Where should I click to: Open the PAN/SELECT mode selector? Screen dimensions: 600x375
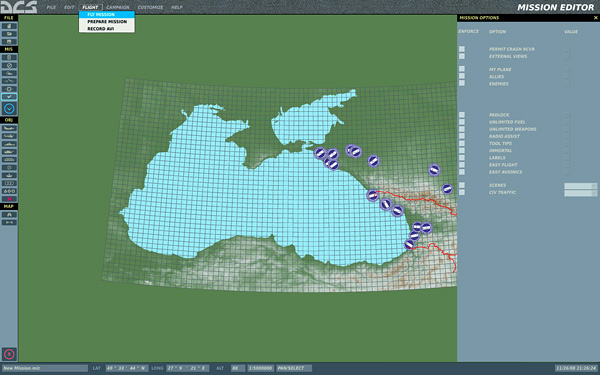294,368
